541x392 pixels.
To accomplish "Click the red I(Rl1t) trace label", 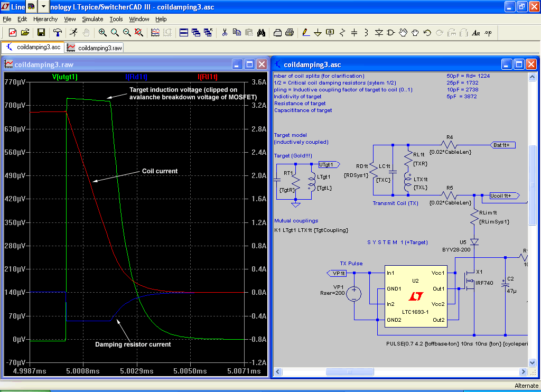I will click(207, 77).
